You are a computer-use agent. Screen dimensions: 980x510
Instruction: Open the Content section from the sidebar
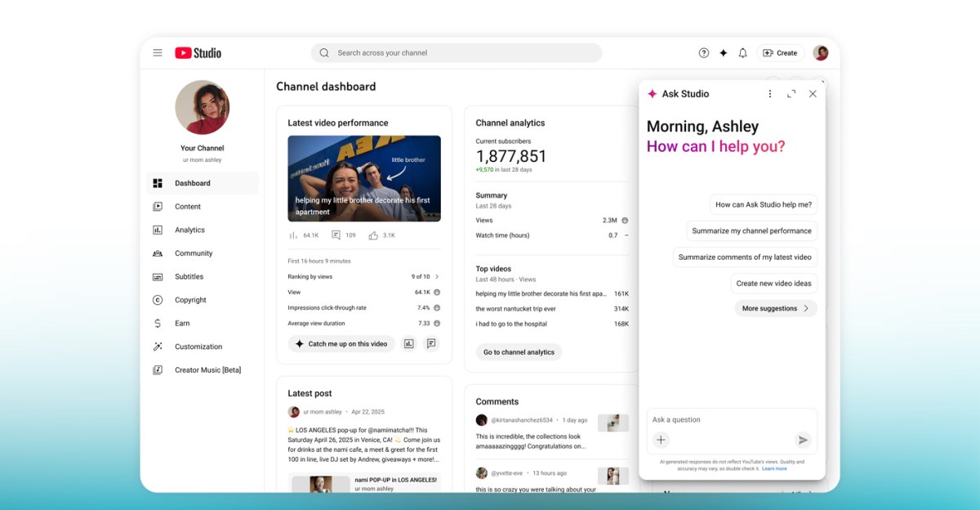coord(188,207)
